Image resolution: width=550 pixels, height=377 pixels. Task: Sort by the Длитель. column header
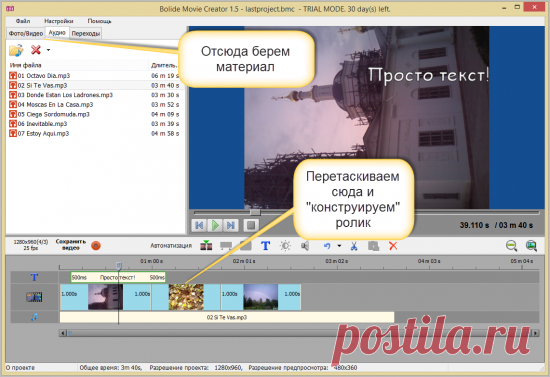coord(164,65)
